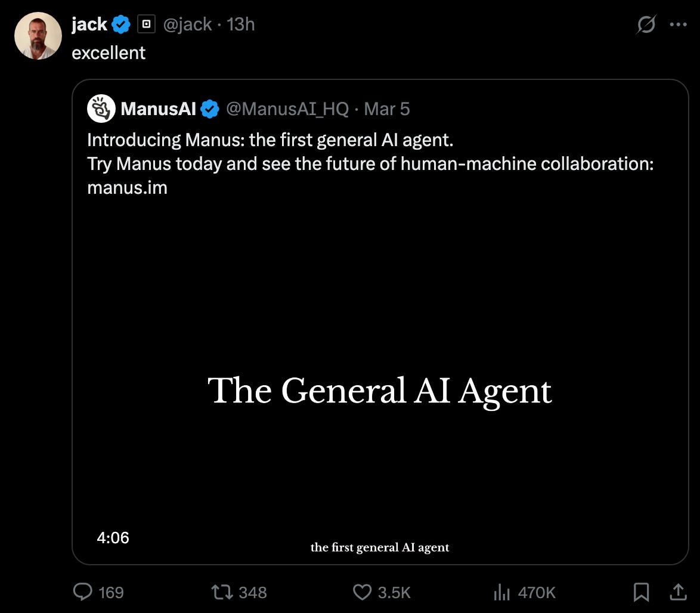Open the manus.im link
This screenshot has width=700, height=613.
pos(127,187)
